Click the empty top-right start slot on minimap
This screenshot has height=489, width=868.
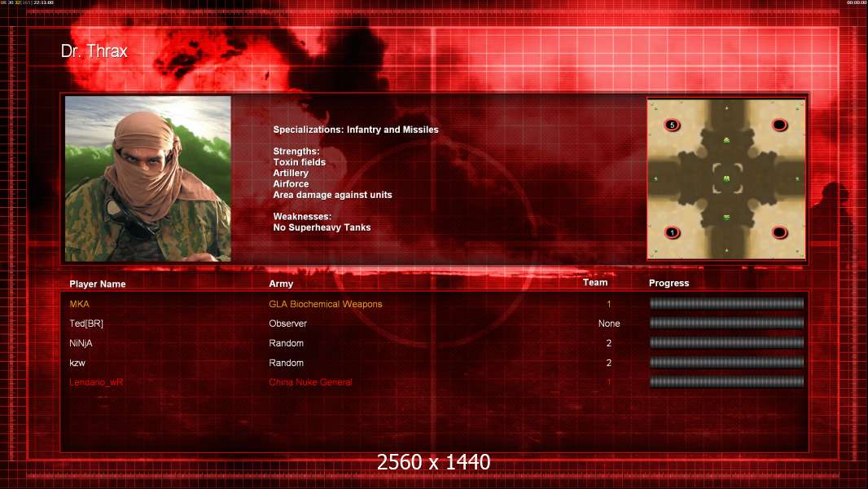point(779,126)
